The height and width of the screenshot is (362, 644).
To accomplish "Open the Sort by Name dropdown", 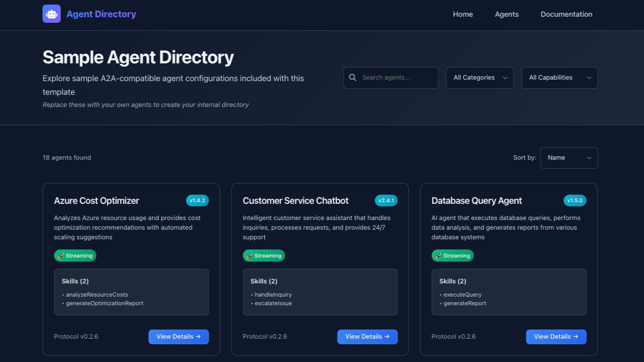I will tap(568, 158).
